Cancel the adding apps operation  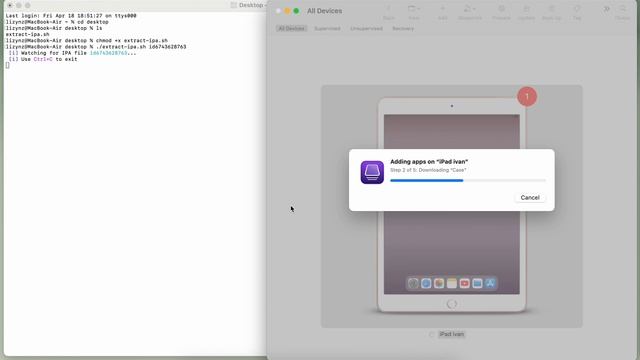point(530,198)
